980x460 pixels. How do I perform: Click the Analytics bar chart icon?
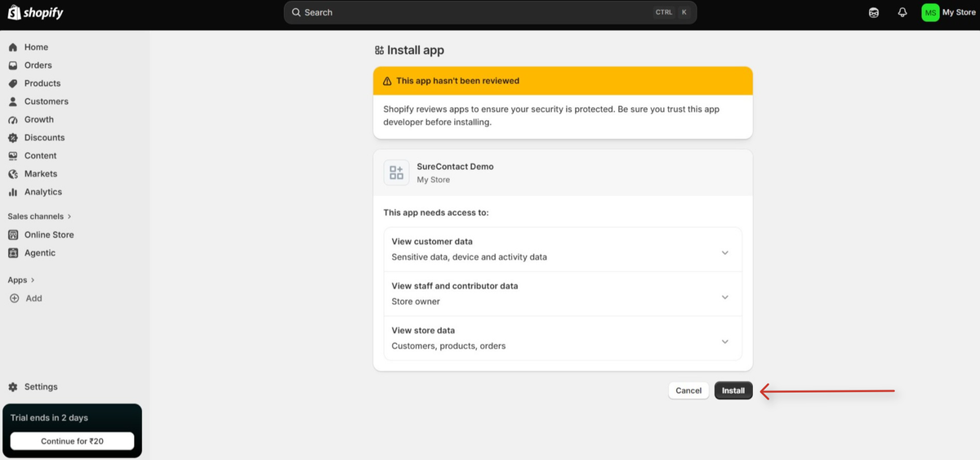click(13, 192)
